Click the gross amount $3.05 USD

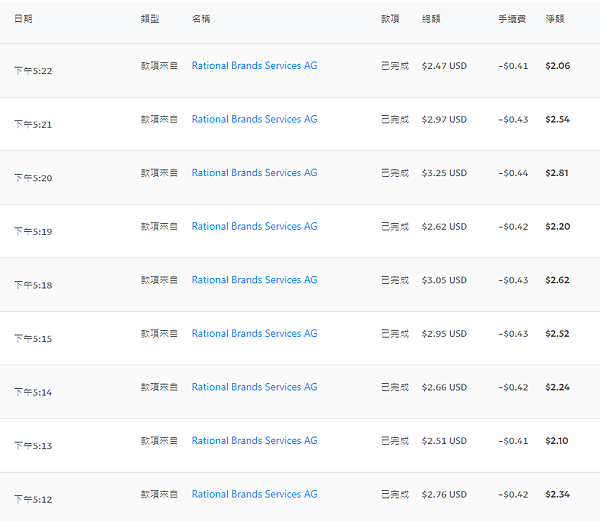click(444, 280)
